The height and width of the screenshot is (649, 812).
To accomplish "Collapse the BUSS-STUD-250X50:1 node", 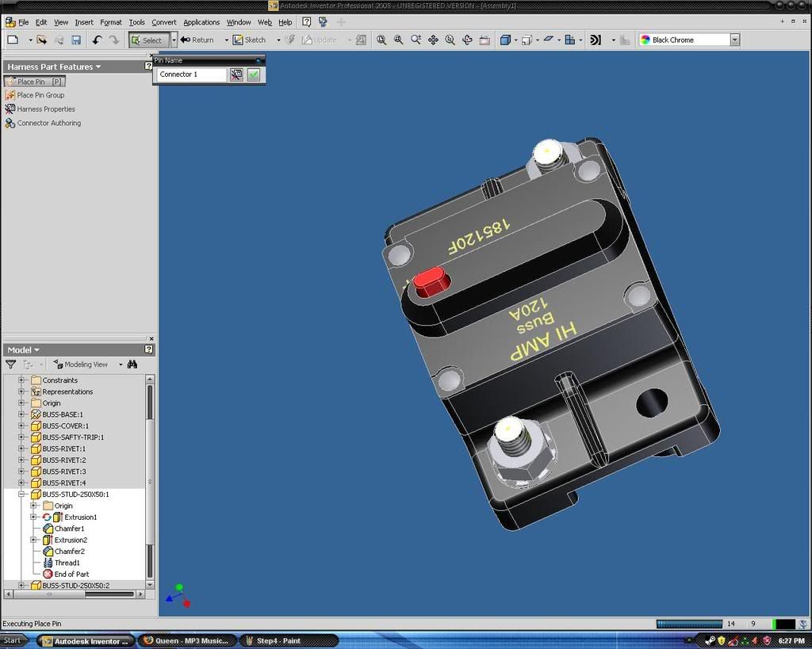I will pos(21,494).
